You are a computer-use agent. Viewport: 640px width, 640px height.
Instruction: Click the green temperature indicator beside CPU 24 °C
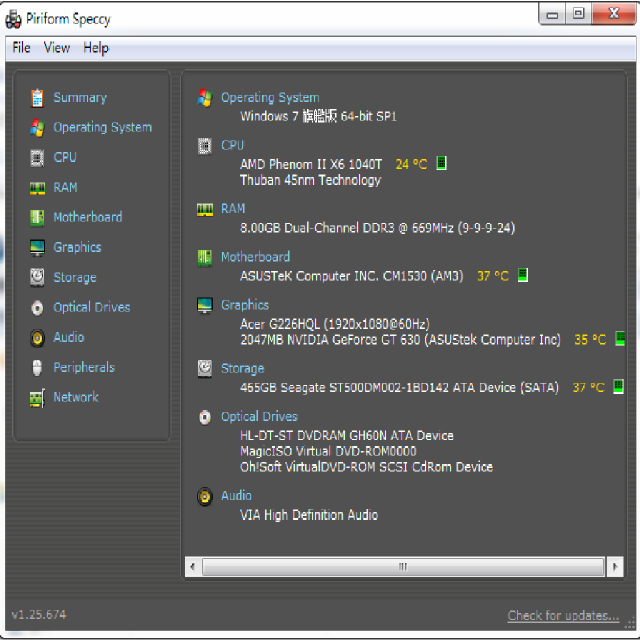click(x=441, y=163)
